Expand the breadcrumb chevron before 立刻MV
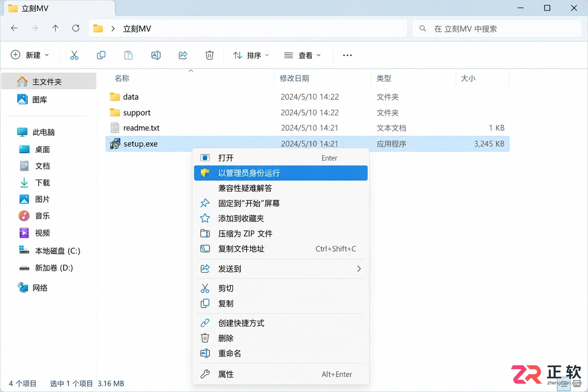Screen dimensions: 588x392 pyautogui.click(x=113, y=29)
